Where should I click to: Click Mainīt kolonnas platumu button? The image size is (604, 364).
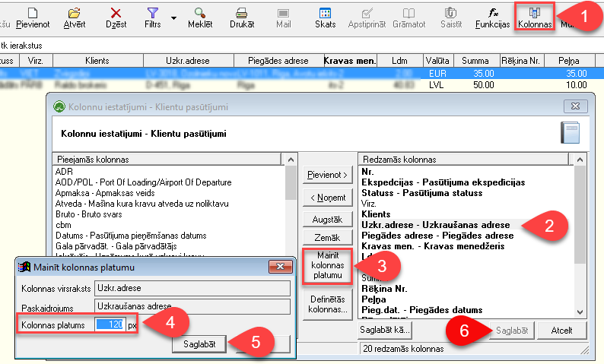[327, 266]
